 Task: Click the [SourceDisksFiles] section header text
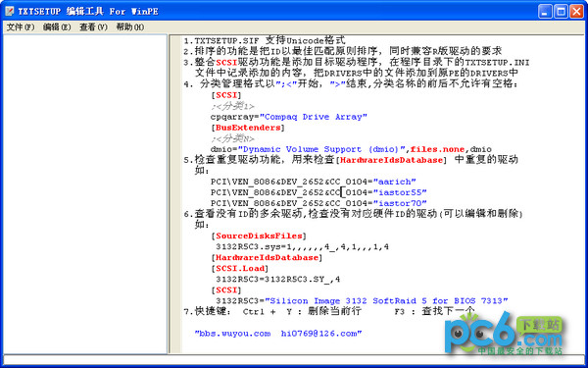[259, 237]
